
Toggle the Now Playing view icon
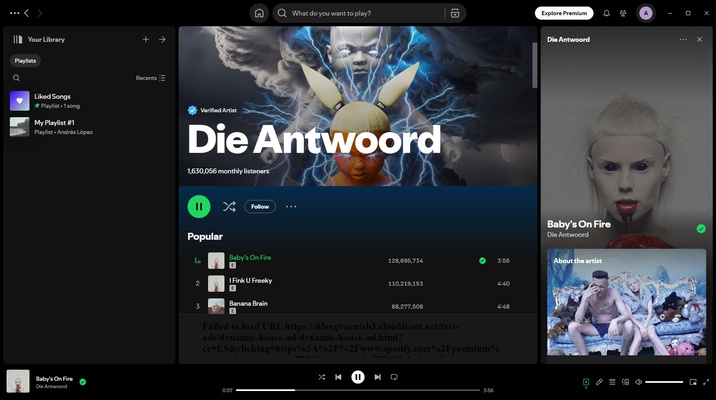click(586, 382)
